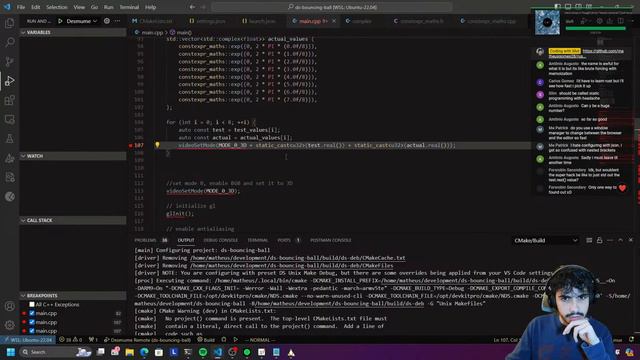Open the CMakeCache.txt path link in output
This screenshot has height=360, width=640.
(298, 258)
